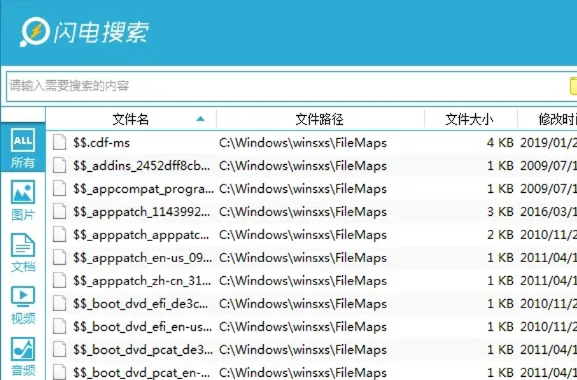Select file name $$_boot_dvd_efi_en-us...
Viewport: 577px width, 380px height.
coord(142,327)
